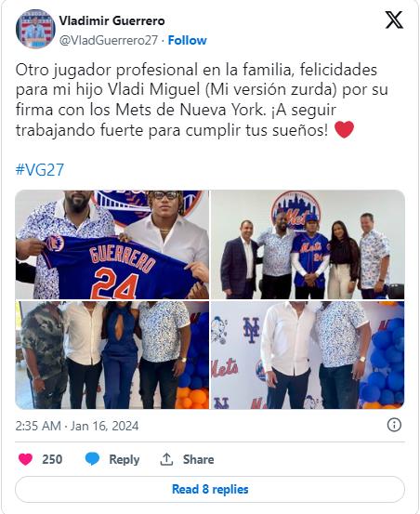This screenshot has height=514, width=420.
Task: Click the blue reply bubble icon
Action: (x=92, y=459)
